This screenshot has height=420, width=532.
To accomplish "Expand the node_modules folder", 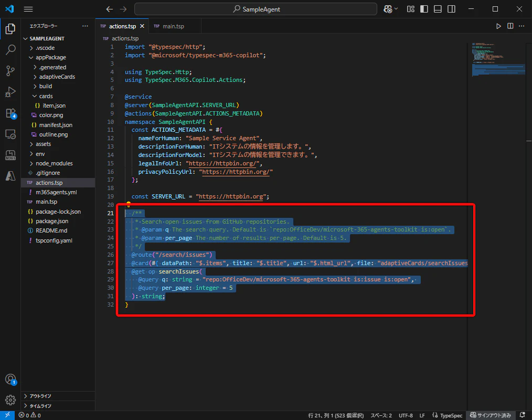I will (x=54, y=163).
